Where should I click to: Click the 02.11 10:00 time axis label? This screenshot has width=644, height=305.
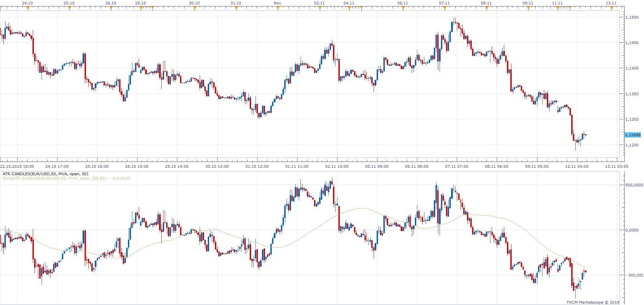click(x=337, y=166)
